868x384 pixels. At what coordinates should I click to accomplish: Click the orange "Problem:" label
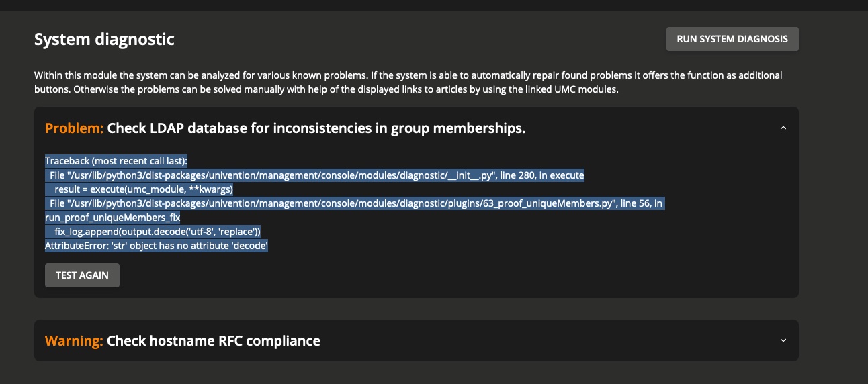tap(74, 128)
